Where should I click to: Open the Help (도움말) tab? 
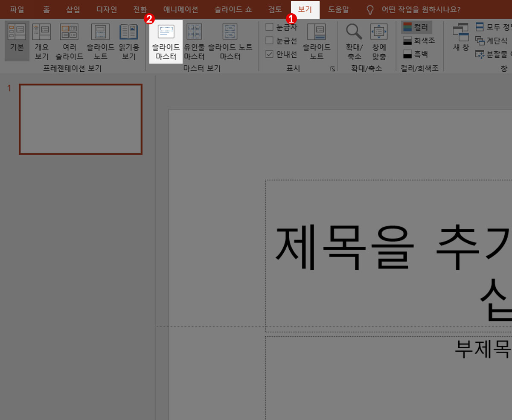(338, 9)
